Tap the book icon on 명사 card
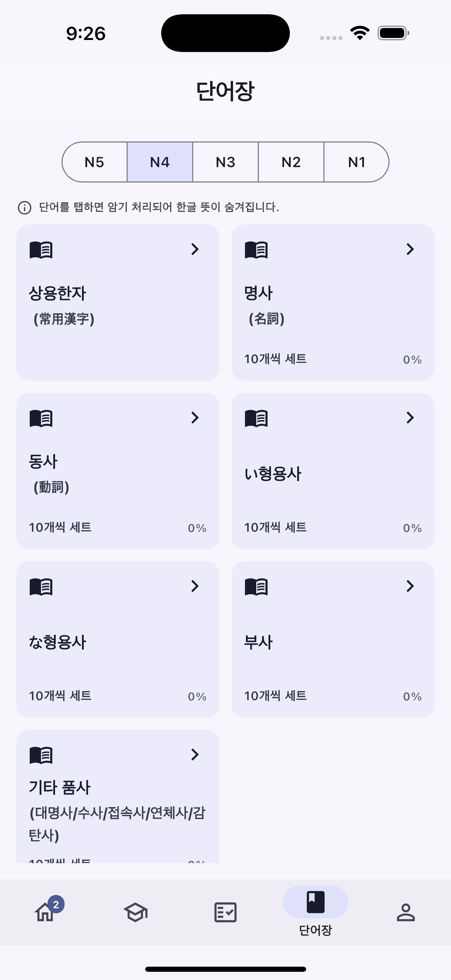 [256, 250]
